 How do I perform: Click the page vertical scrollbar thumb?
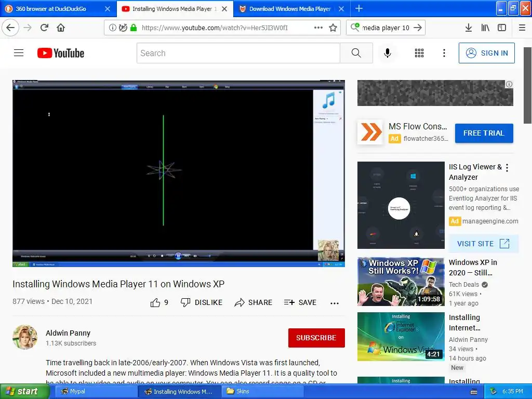coord(528,85)
